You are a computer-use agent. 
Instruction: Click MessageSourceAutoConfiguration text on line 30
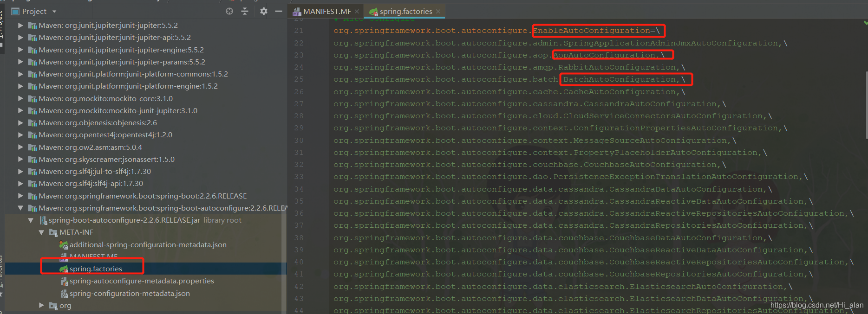(650, 140)
